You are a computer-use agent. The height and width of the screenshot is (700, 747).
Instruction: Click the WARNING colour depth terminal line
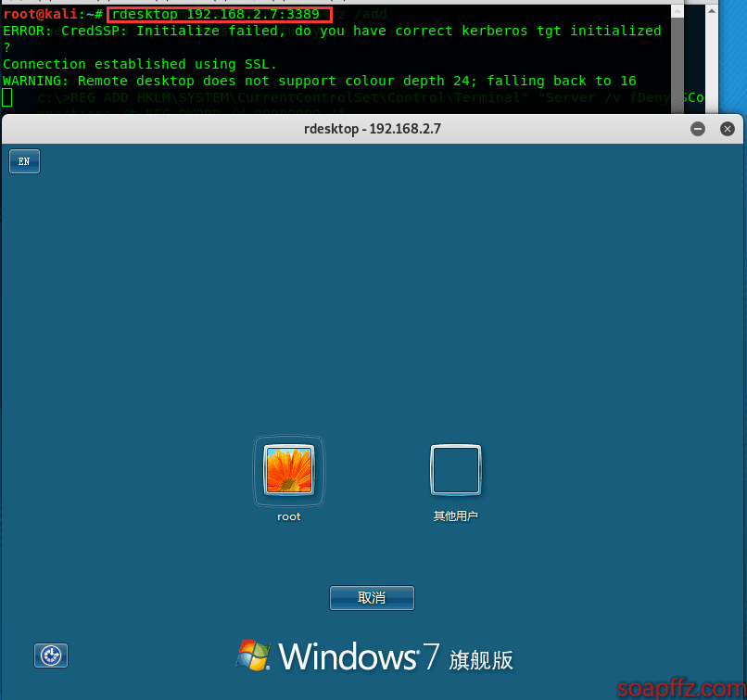pyautogui.click(x=319, y=81)
